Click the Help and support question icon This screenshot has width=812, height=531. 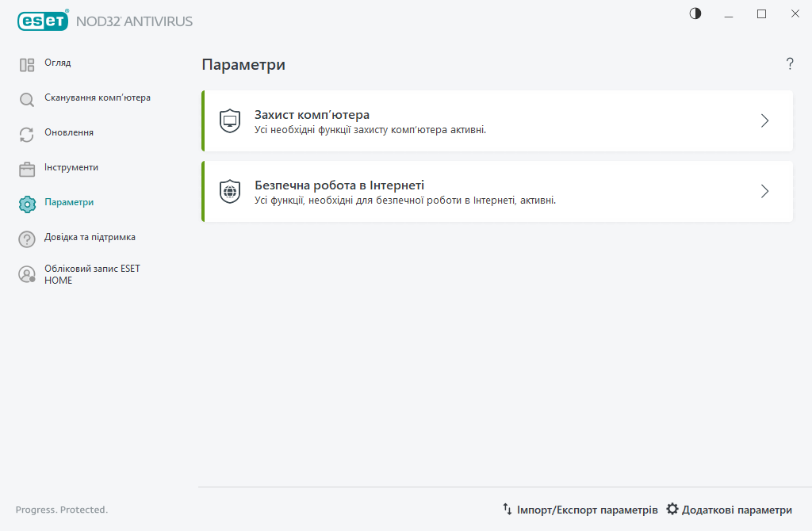click(27, 239)
